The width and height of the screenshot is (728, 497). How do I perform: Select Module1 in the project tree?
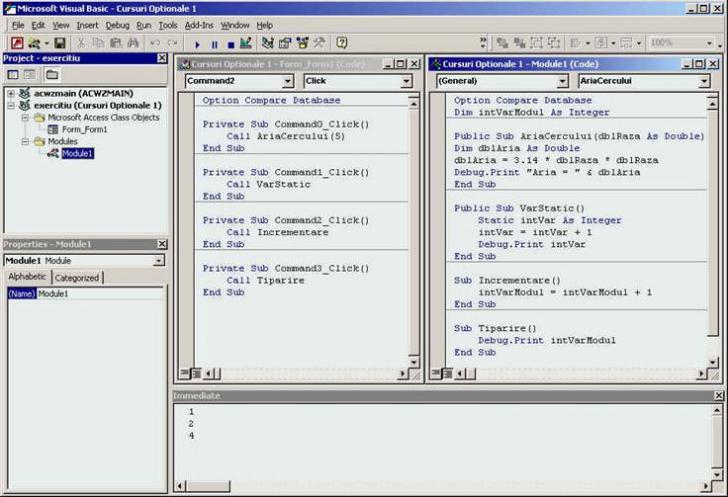pyautogui.click(x=78, y=153)
